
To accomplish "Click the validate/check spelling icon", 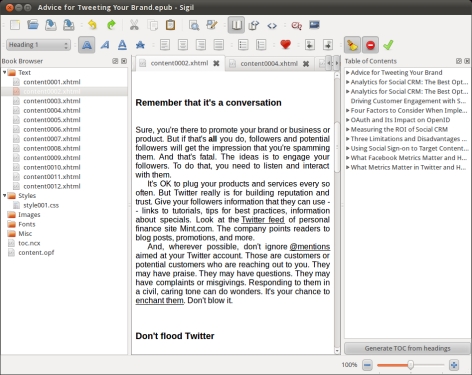I will pyautogui.click(x=296, y=25).
